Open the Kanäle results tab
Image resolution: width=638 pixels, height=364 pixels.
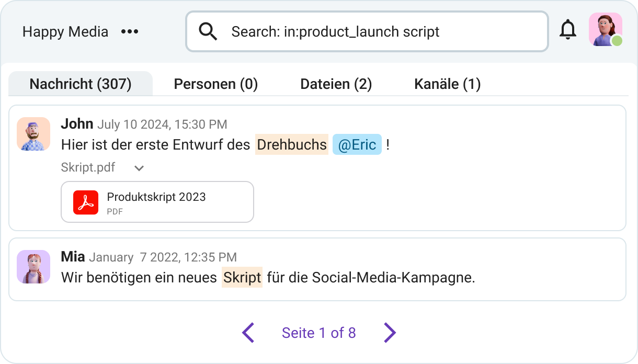pos(447,84)
